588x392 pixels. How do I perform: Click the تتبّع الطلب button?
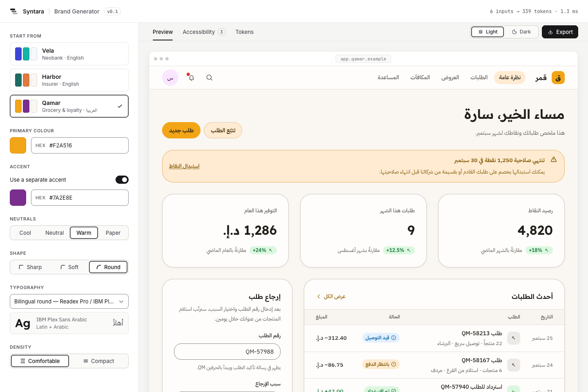tap(223, 130)
